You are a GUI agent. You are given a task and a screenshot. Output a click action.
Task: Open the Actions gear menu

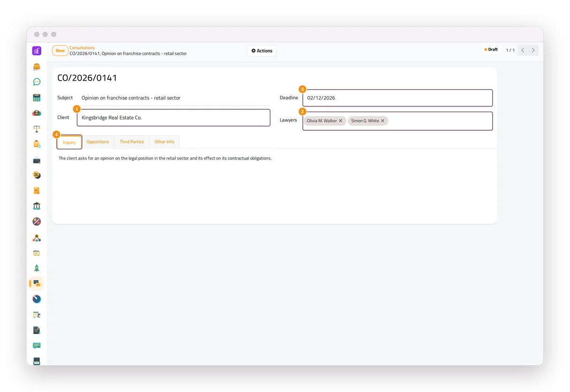coord(262,51)
